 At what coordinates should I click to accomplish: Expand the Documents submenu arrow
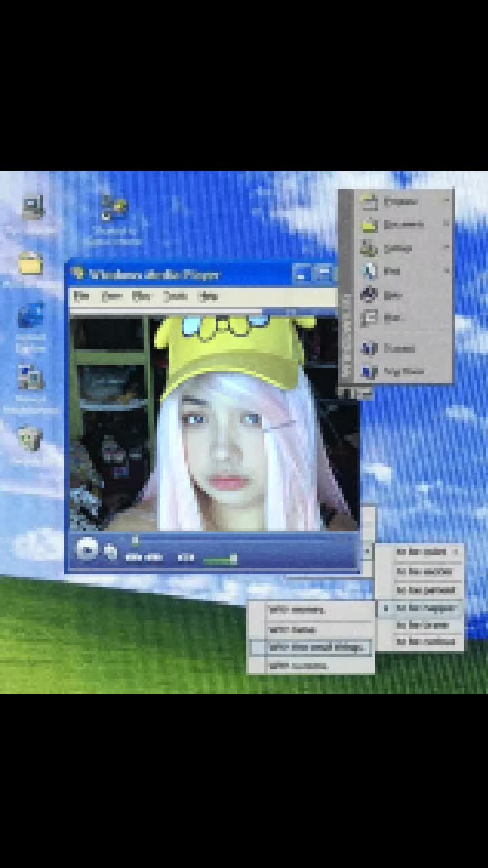pyautogui.click(x=447, y=224)
